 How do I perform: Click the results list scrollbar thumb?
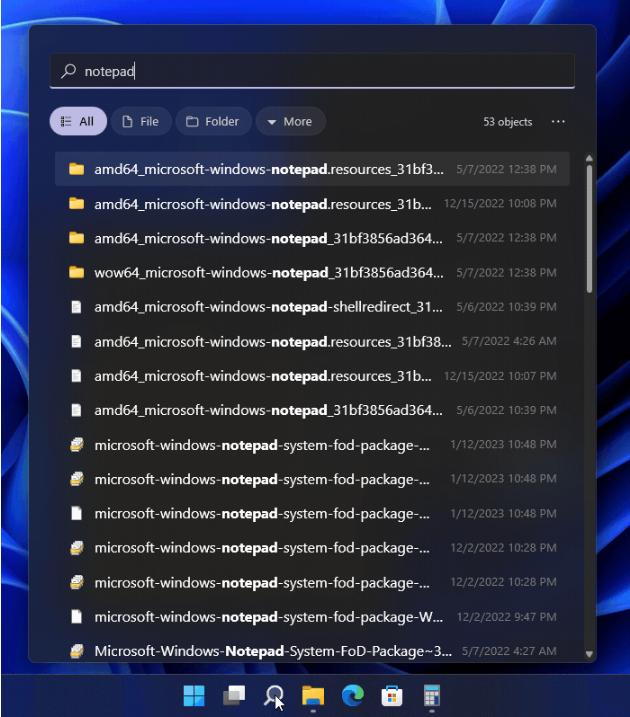point(589,229)
